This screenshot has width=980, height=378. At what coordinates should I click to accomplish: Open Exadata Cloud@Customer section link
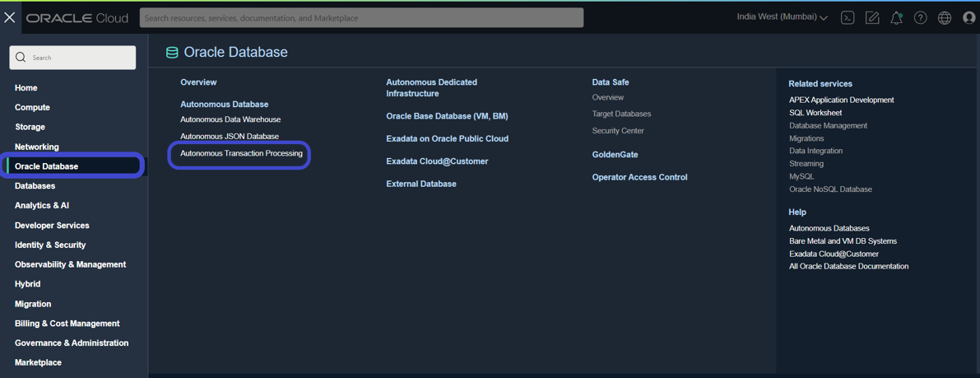click(437, 161)
